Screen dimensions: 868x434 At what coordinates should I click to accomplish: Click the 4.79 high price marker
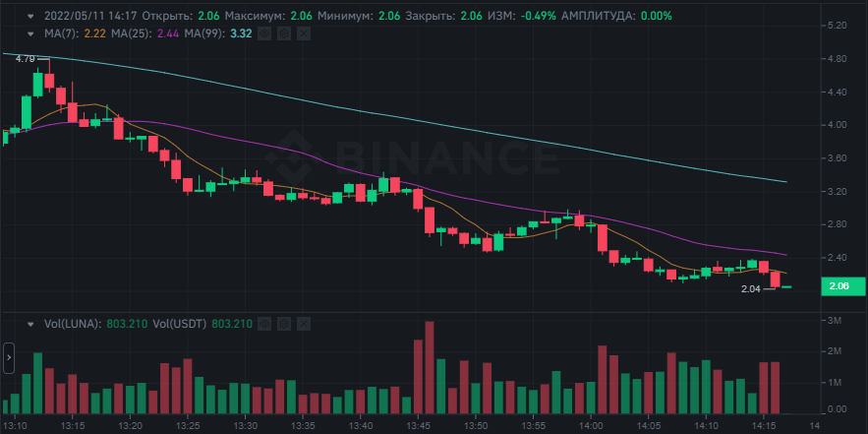25,59
